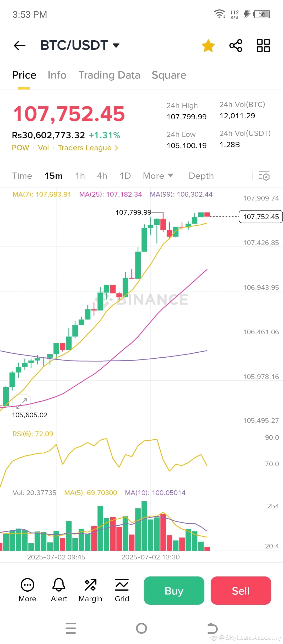Image resolution: width=283 pixels, height=644 pixels.
Task: Tap the back arrow icon
Action: (x=20, y=46)
